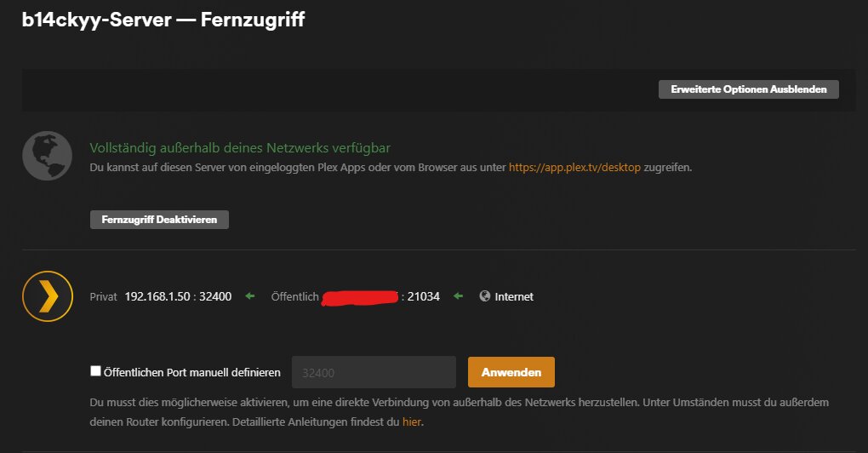Screen dimensions: 868x453
Task: Apply the port setting with Anwenden
Action: (x=511, y=372)
